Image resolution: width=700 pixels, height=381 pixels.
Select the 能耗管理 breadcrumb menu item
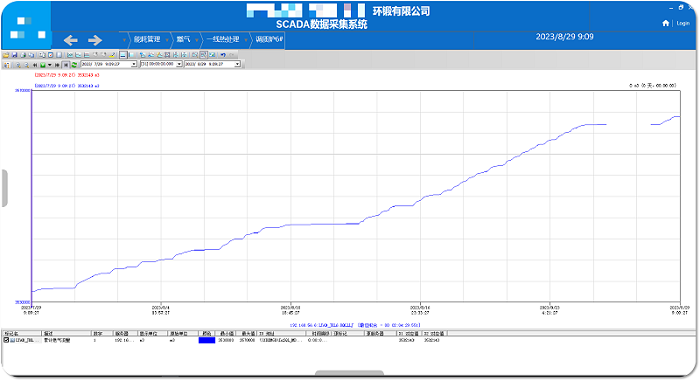[147, 40]
